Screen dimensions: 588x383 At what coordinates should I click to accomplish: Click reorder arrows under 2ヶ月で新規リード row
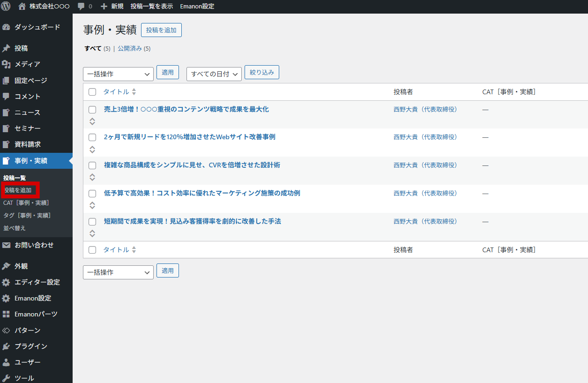click(92, 150)
